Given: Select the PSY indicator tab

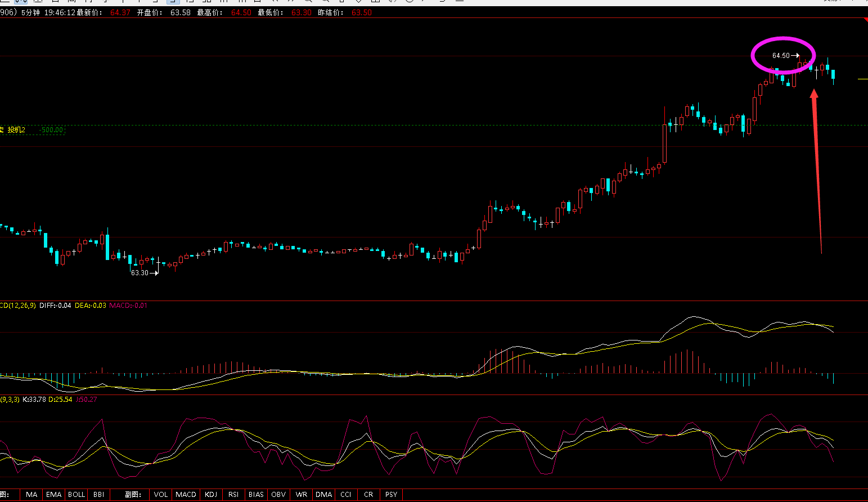Looking at the screenshot, I should [392, 495].
